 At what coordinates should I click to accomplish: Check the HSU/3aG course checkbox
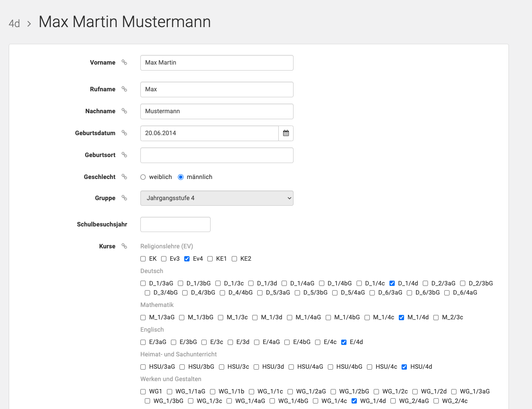click(143, 367)
